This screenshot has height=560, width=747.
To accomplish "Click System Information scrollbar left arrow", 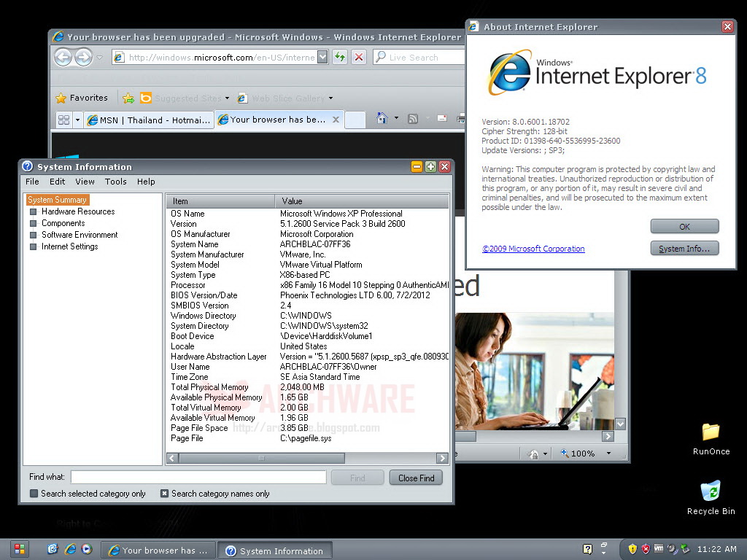I will (x=172, y=458).
